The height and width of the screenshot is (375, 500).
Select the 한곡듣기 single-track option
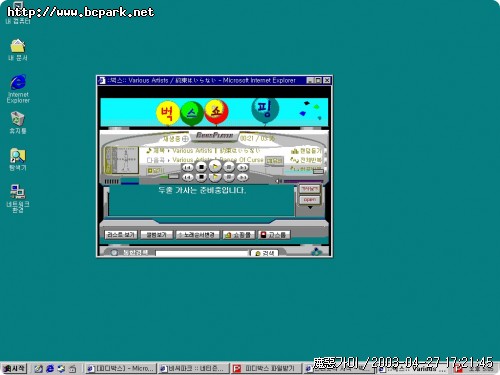pos(306,151)
